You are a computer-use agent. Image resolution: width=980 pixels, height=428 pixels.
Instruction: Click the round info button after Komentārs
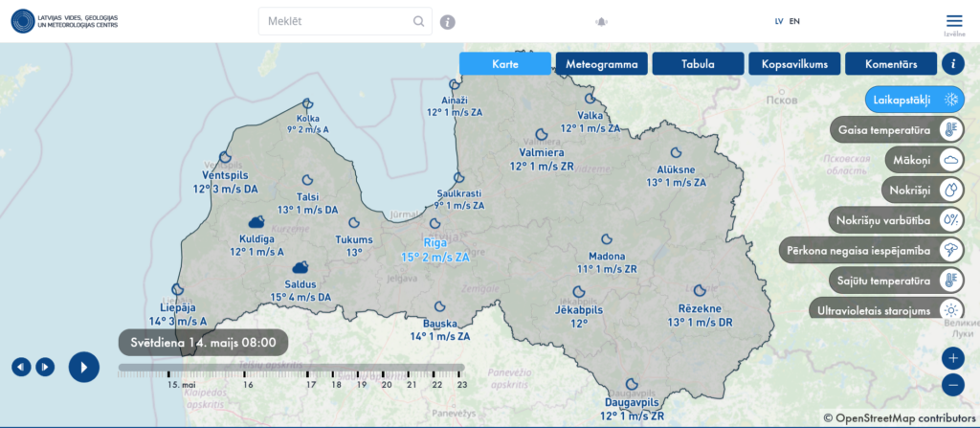952,64
